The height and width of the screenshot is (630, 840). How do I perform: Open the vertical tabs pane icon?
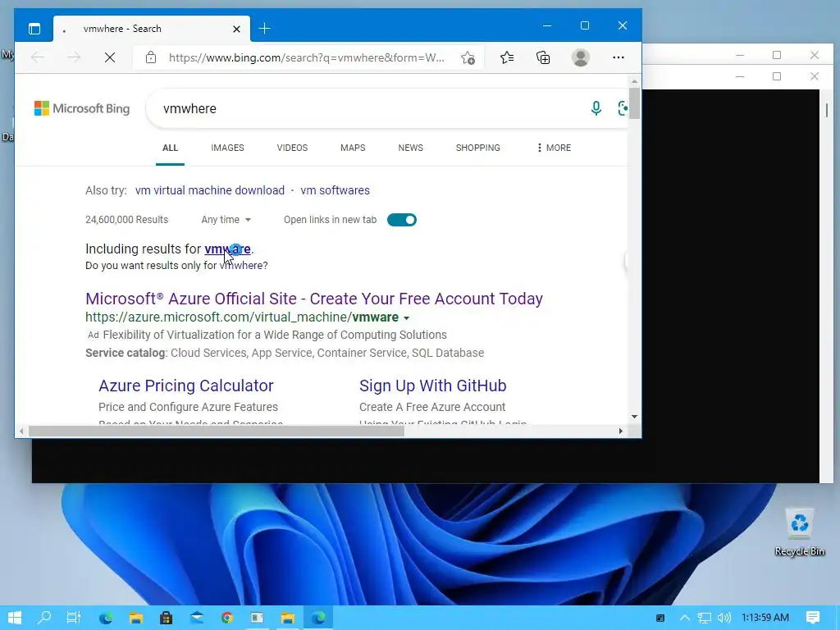34,29
